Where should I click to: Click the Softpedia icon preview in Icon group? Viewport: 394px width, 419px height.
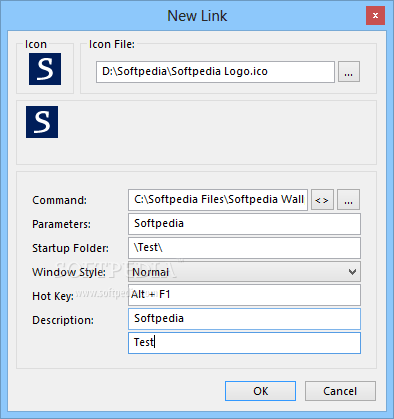coord(45,69)
